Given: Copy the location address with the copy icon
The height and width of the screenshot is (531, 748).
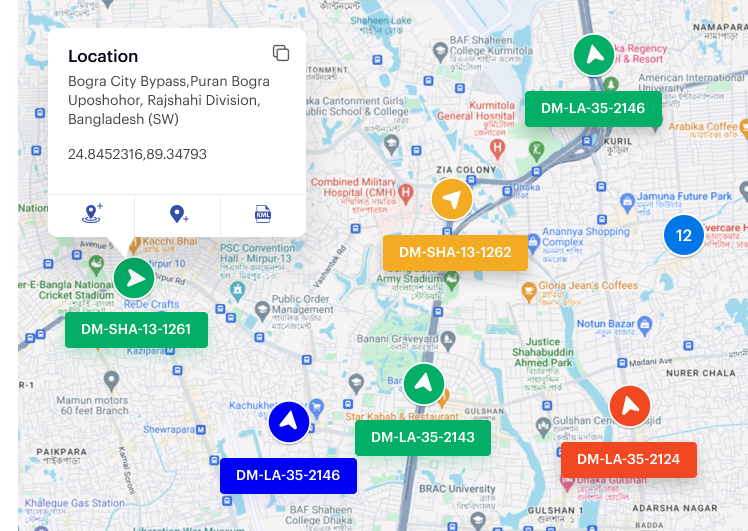Looking at the screenshot, I should (281, 54).
